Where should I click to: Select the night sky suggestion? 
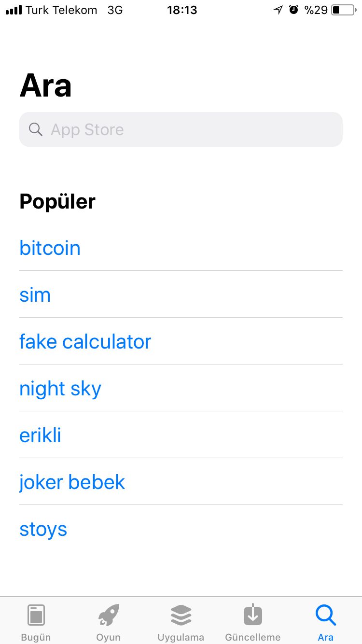tap(60, 389)
